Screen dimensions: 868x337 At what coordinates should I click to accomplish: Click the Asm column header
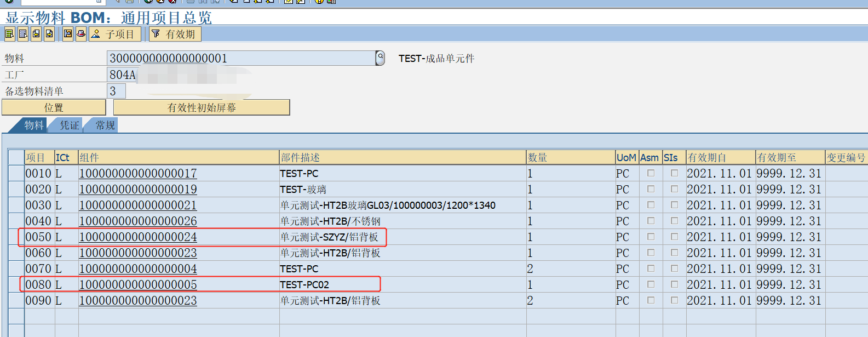(651, 157)
